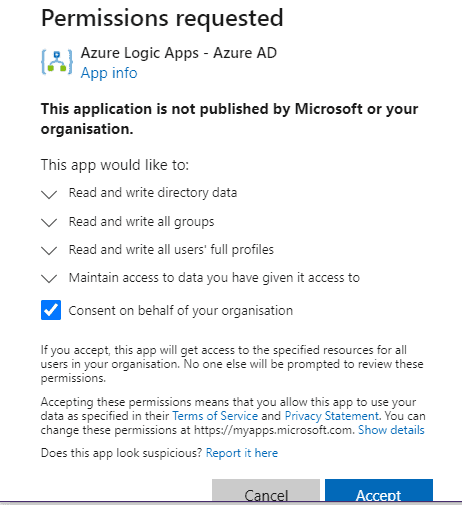Expand chevron beside Read and write all groups
Viewport: 462px width, 505px height.
tap(49, 222)
